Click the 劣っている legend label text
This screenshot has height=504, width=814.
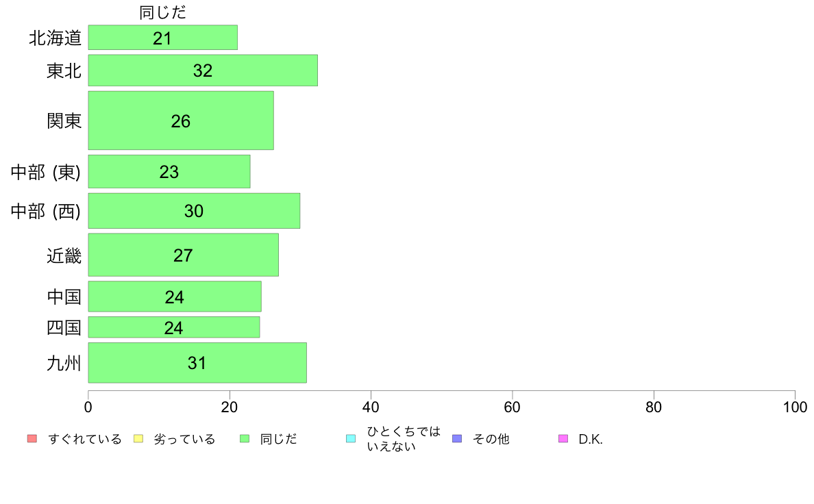click(x=184, y=439)
